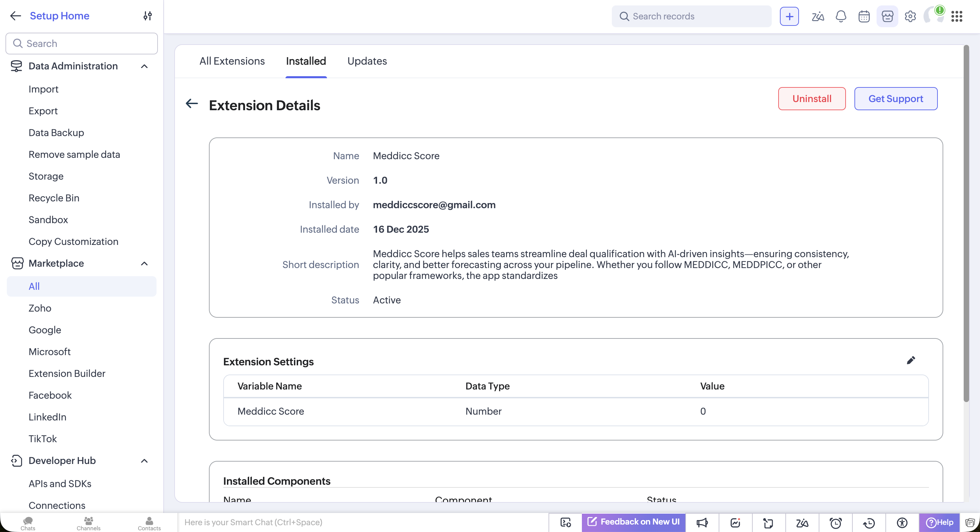Screen dimensions: 980x532
Task: Click the back arrow beside Extension Details
Action: click(x=192, y=103)
